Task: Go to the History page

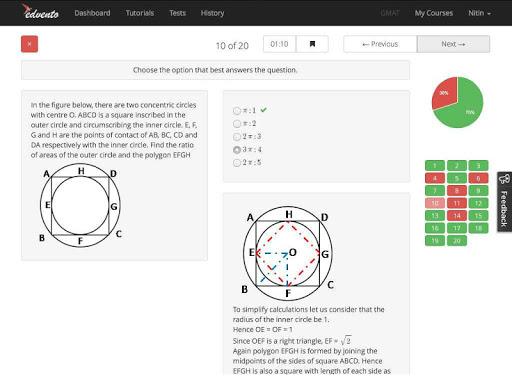Action: 212,13
